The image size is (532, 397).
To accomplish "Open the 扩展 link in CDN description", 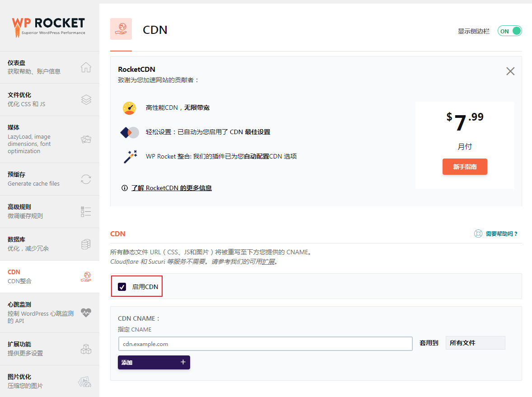I will [x=268, y=262].
